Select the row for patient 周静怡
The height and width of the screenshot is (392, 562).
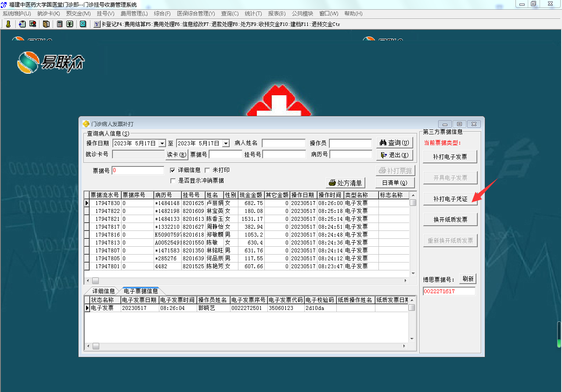point(247,227)
